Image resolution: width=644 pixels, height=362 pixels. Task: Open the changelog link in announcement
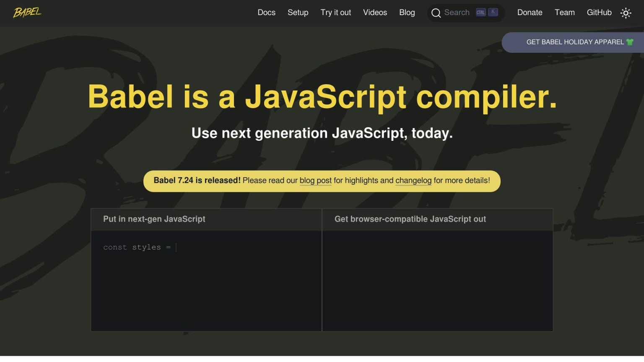(413, 181)
